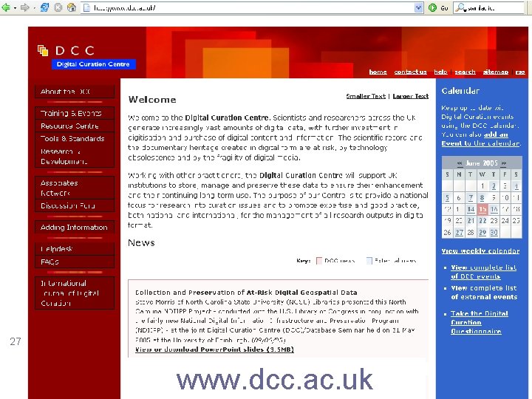The height and width of the screenshot is (399, 532).
Task: Click the DCC logo squares icon
Action: [43, 50]
